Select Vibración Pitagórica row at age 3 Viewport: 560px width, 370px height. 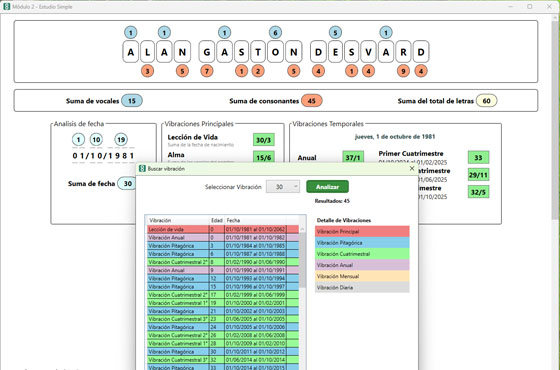(x=223, y=246)
